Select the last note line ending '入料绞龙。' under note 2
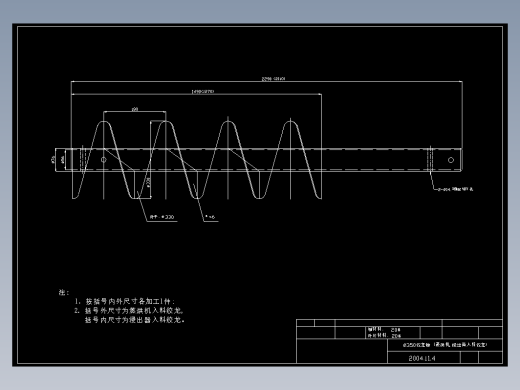This screenshot has height=390, width=520. point(135,320)
